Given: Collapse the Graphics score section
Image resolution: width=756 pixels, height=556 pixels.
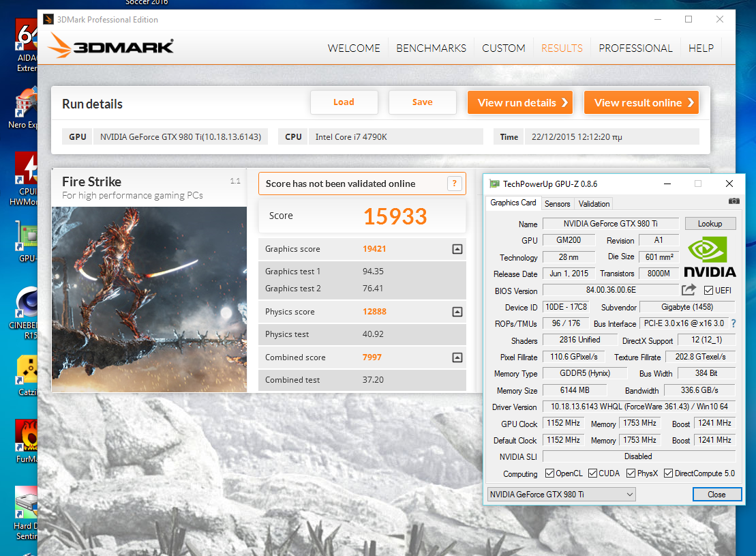Looking at the screenshot, I should (x=457, y=249).
